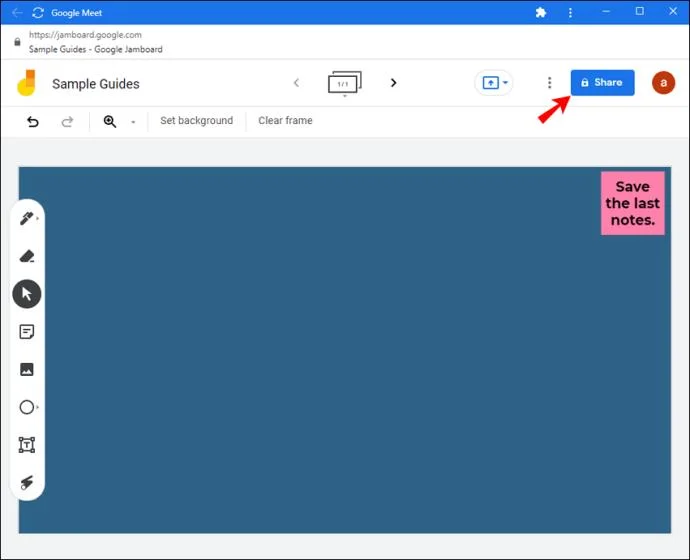Expand the frame bar thumbnail selector
This screenshot has width=690, height=560.
(x=344, y=84)
